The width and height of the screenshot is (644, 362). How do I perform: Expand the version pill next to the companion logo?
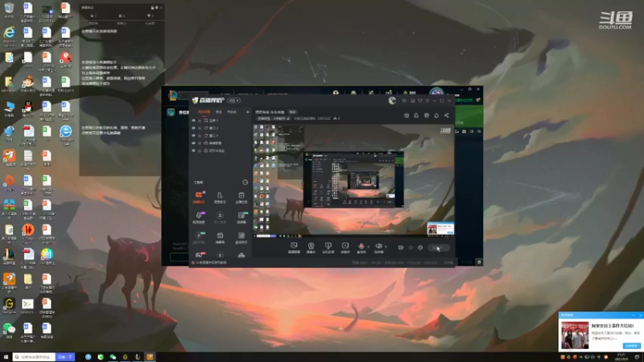click(233, 101)
